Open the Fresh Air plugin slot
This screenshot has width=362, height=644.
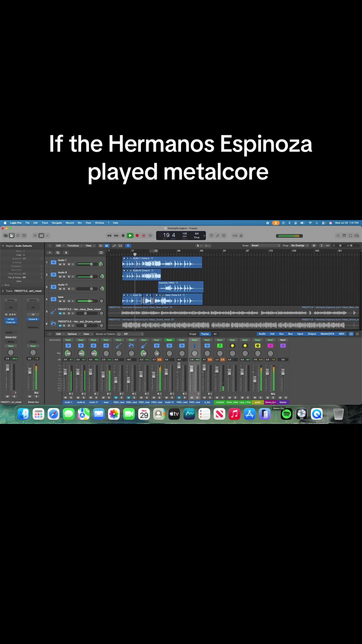tap(11, 323)
